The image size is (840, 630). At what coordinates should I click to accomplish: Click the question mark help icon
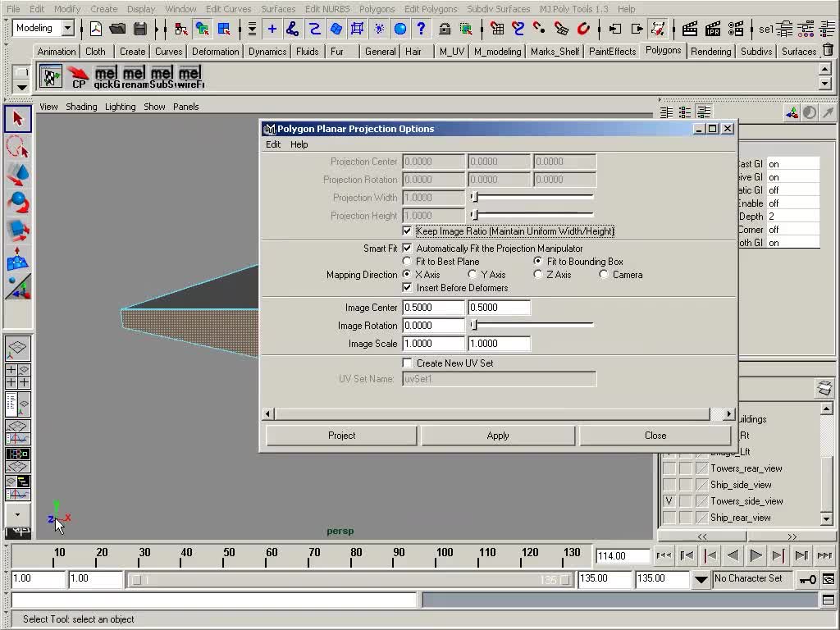click(x=421, y=29)
